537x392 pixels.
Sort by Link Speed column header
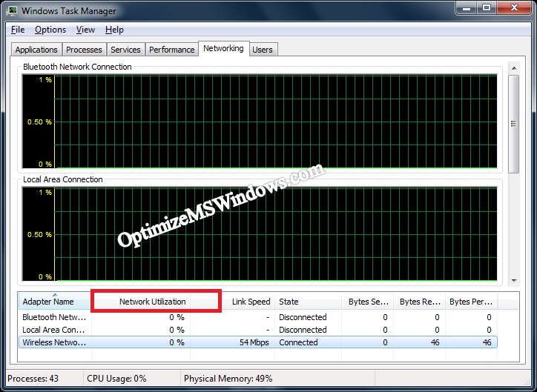coord(233,302)
